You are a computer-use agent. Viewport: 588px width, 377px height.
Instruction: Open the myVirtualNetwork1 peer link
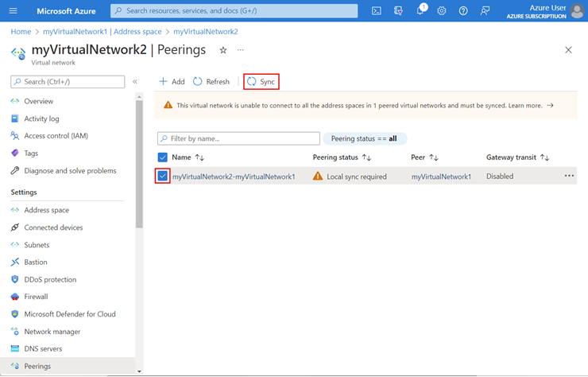click(441, 177)
